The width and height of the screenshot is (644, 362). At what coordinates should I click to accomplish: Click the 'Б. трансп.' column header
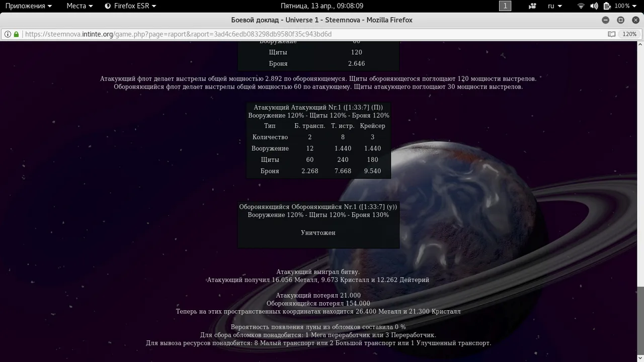tap(309, 126)
